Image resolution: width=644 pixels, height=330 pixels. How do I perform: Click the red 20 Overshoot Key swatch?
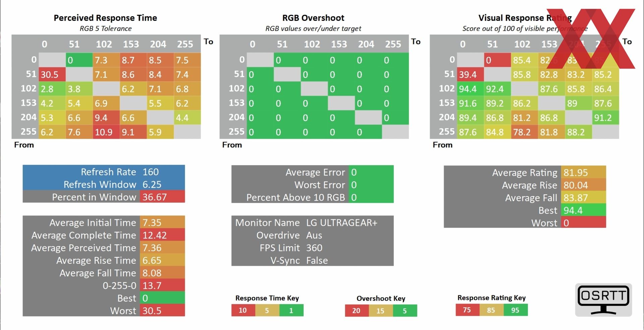point(357,311)
